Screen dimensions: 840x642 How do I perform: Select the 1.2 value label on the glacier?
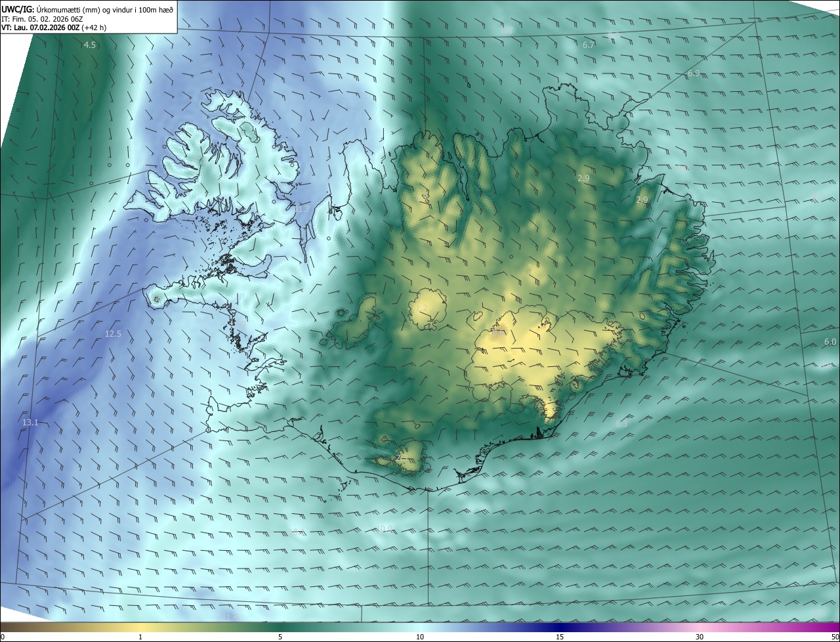[x=422, y=309]
